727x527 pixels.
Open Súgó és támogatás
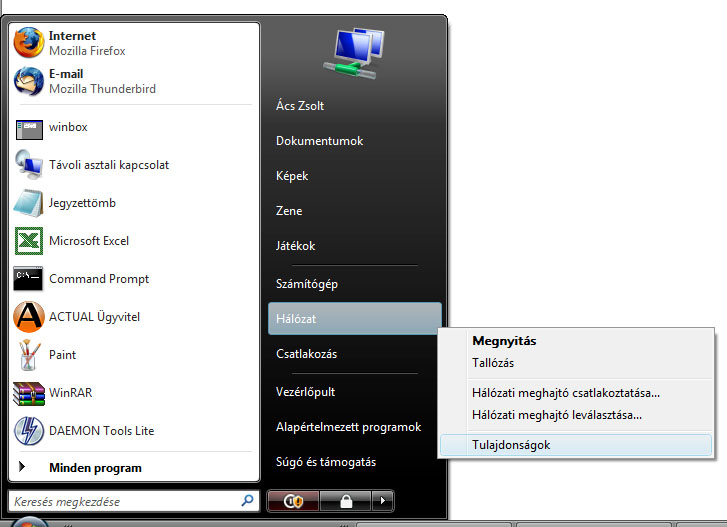(x=326, y=462)
